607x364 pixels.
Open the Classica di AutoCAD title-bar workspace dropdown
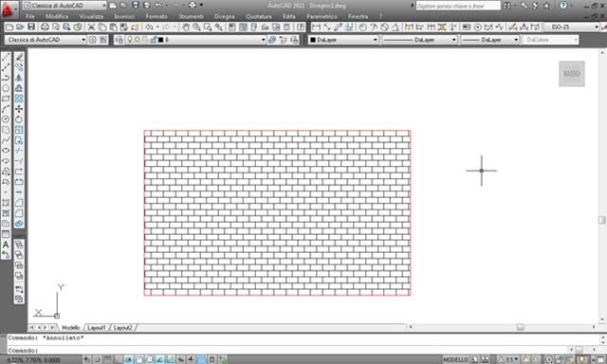tap(64, 6)
